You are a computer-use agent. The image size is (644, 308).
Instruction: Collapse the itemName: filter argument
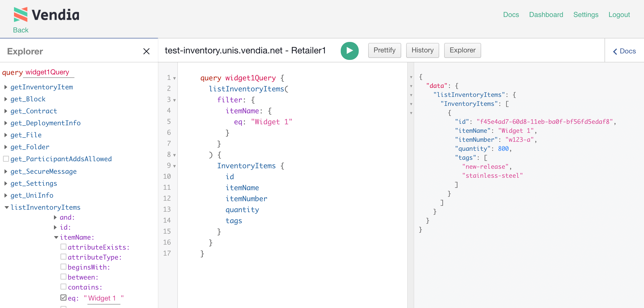click(x=56, y=237)
